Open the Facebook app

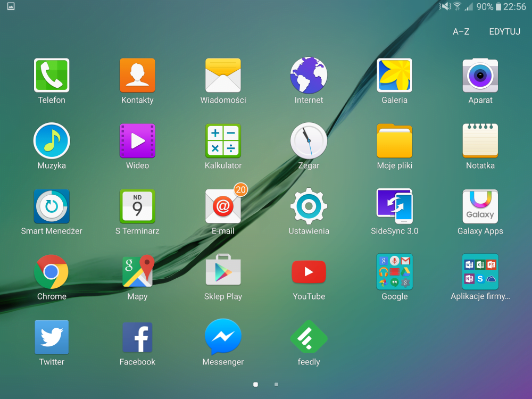pos(137,337)
